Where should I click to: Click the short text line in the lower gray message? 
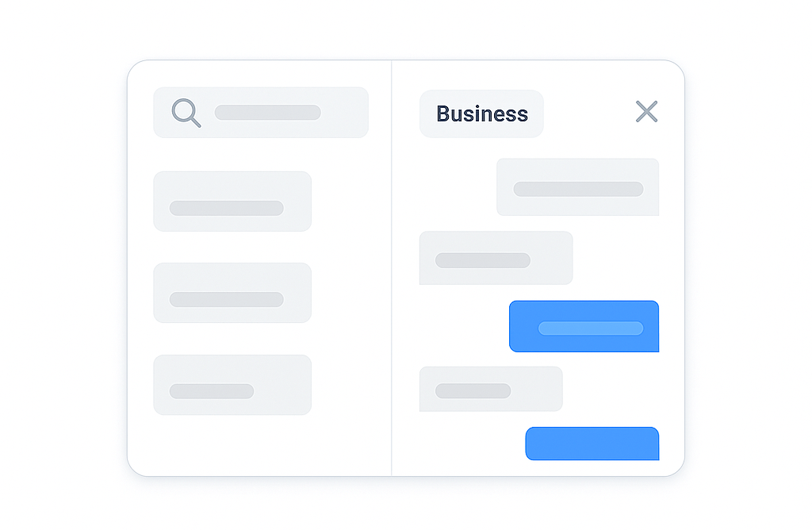(473, 391)
